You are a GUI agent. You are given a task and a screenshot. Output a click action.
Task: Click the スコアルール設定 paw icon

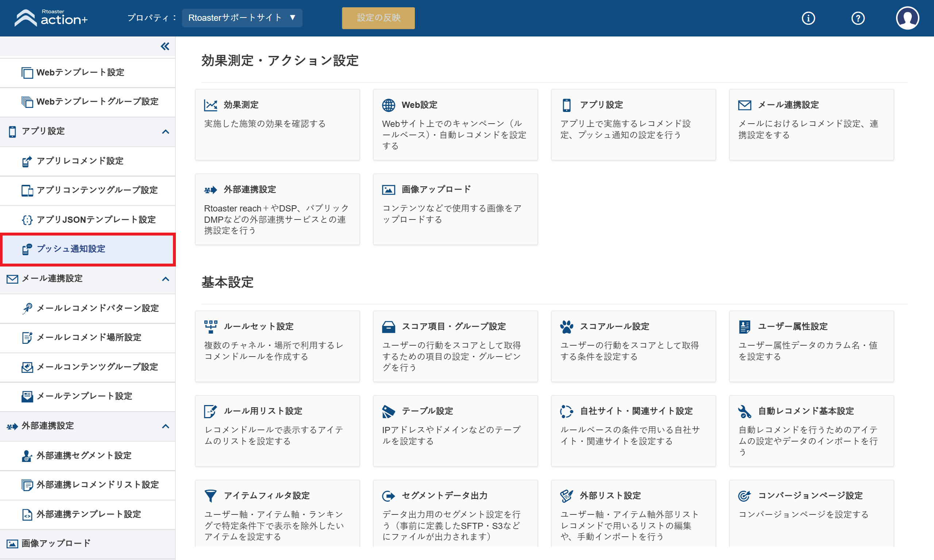coord(567,327)
